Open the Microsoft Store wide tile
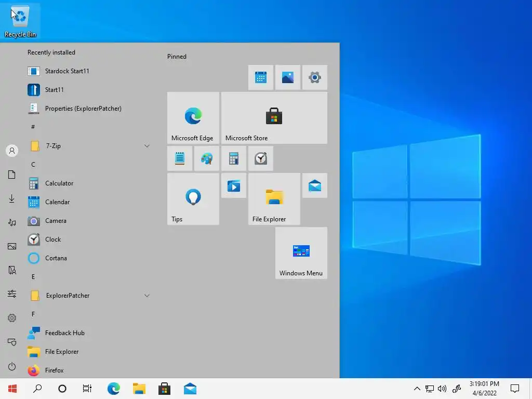 tap(274, 118)
